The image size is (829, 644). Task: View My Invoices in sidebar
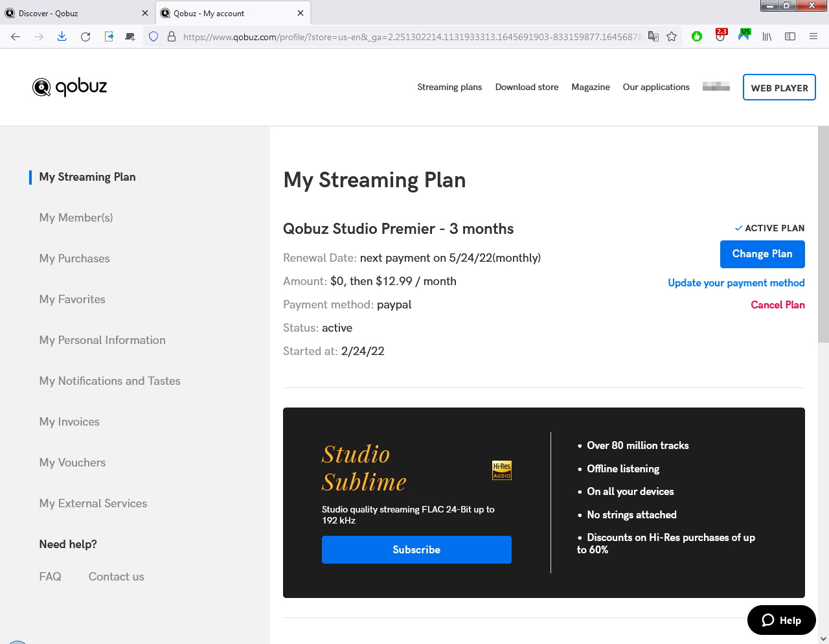click(x=69, y=422)
